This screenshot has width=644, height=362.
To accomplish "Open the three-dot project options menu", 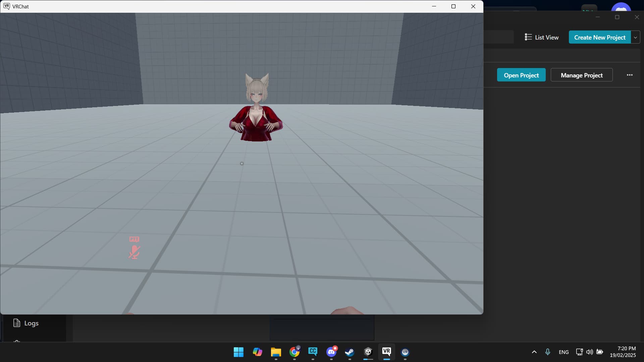I will click(630, 75).
